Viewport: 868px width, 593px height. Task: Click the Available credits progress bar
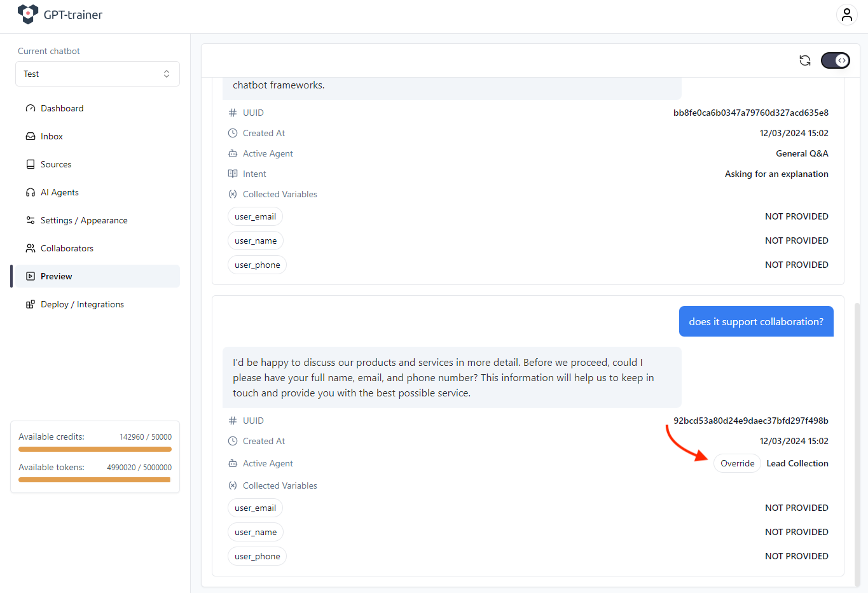(95, 449)
